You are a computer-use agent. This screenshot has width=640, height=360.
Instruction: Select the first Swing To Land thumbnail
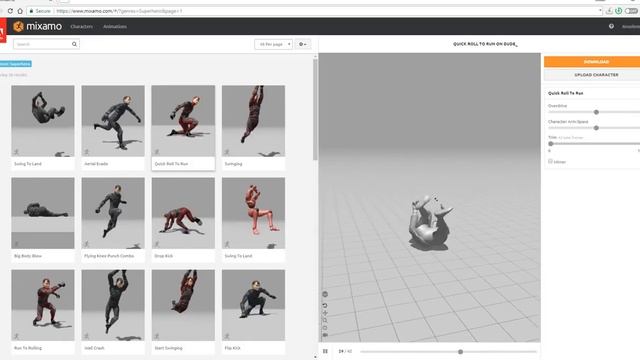point(43,121)
